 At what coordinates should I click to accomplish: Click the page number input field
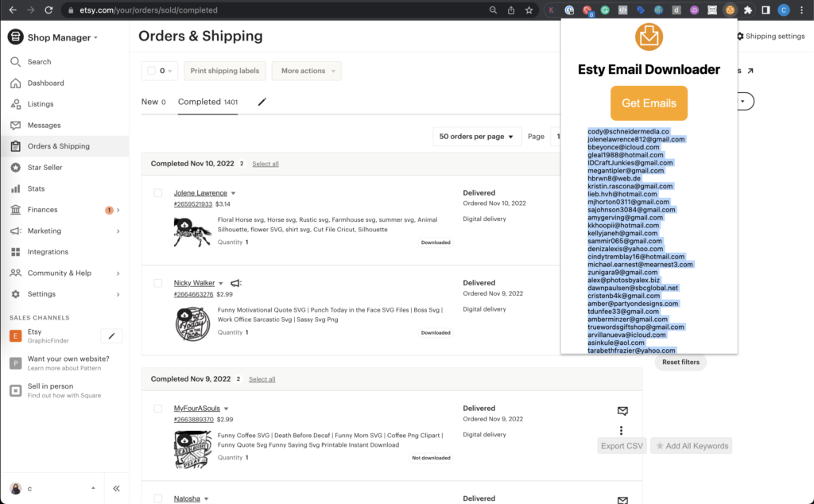tap(555, 137)
